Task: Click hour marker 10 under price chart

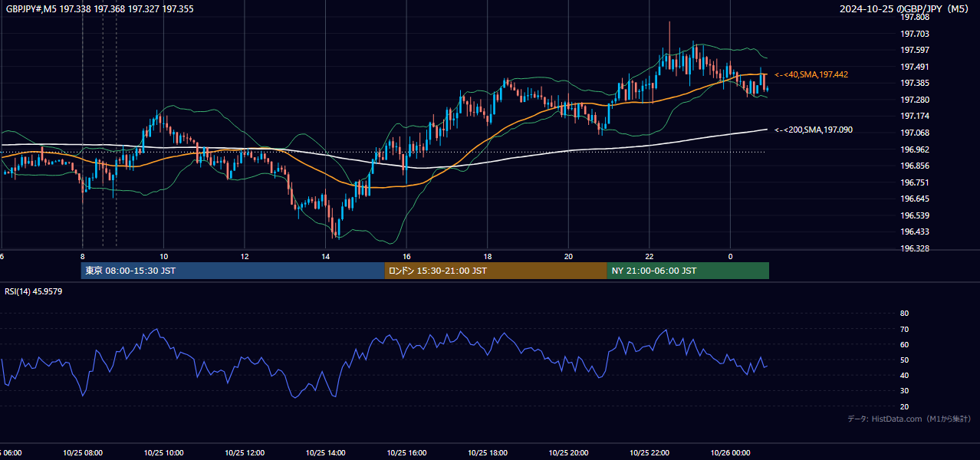Action: click(x=163, y=256)
